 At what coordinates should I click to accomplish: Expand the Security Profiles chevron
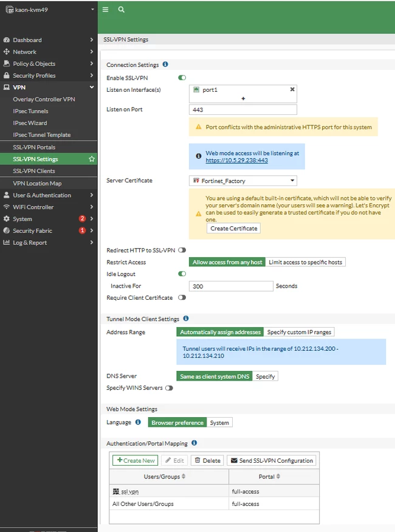(x=92, y=75)
